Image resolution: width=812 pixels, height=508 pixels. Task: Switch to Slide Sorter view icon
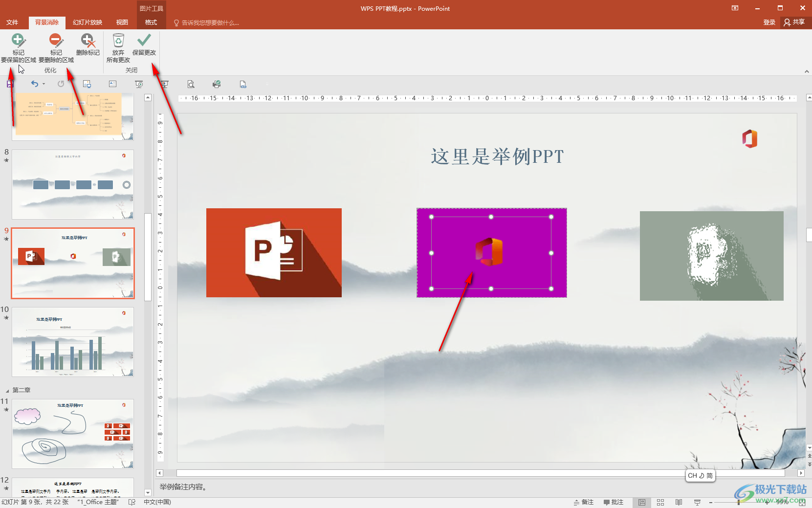(x=660, y=502)
